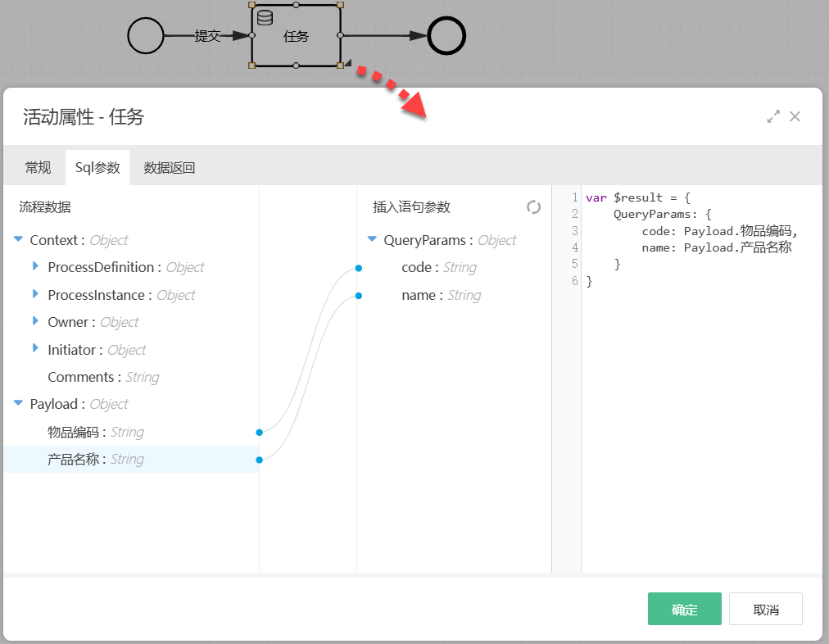The height and width of the screenshot is (644, 829).
Task: Collapse the QueryParams tree node
Action: click(x=372, y=240)
